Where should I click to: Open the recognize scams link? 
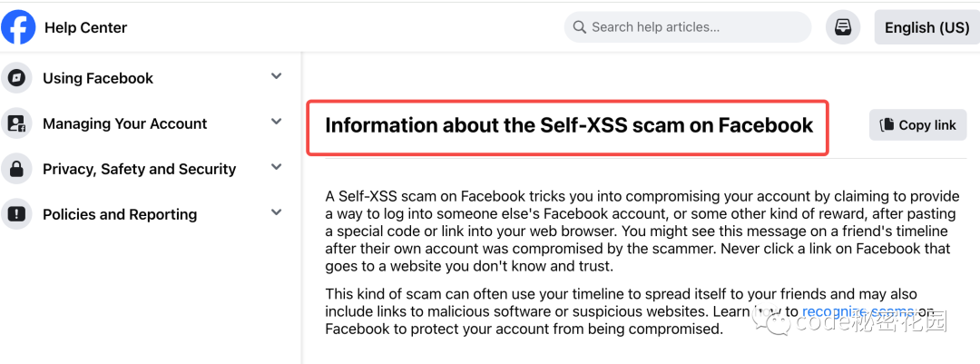(858, 311)
